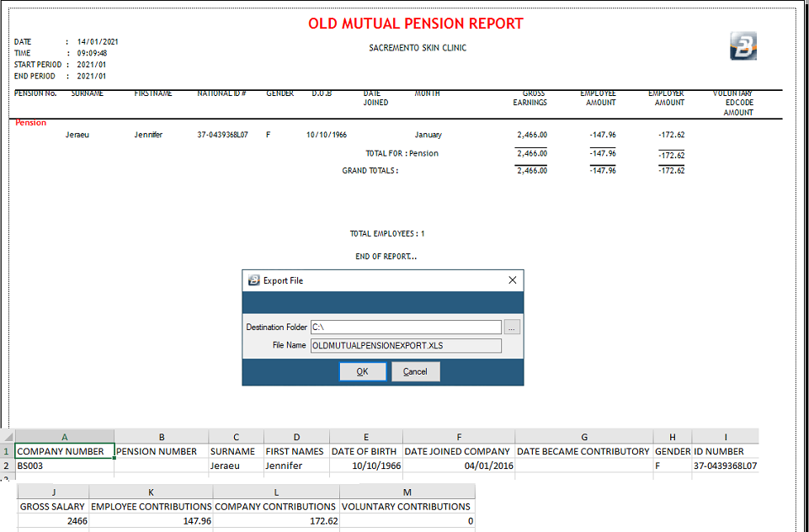Image resolution: width=809 pixels, height=532 pixels.
Task: Click the FIRST NAMES cell
Action: coord(296,451)
